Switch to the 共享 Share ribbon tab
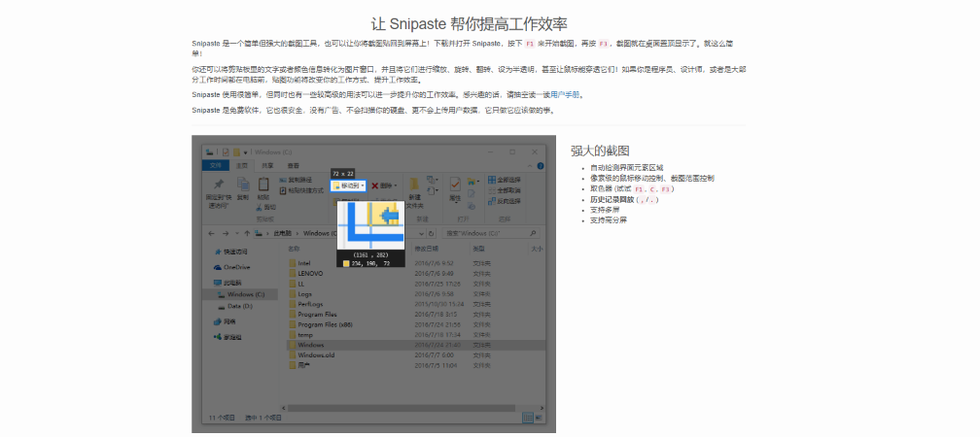The width and height of the screenshot is (980, 437). click(x=267, y=165)
